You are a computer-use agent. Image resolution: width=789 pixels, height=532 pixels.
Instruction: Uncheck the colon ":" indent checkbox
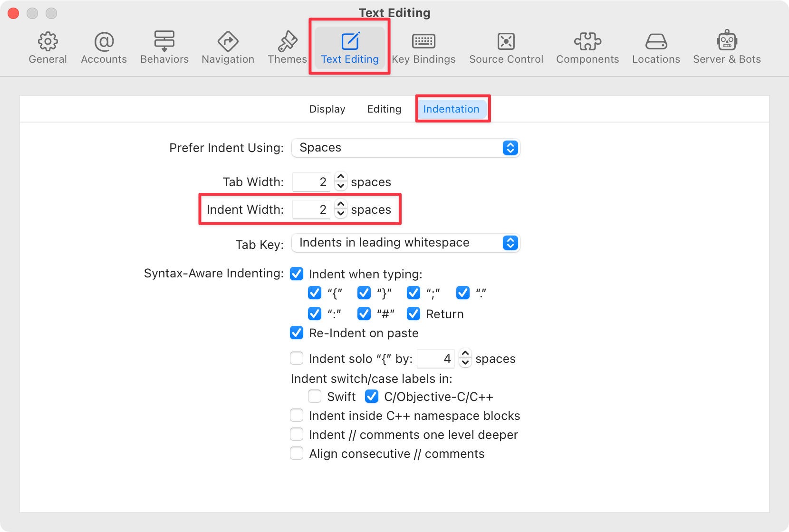tap(315, 313)
